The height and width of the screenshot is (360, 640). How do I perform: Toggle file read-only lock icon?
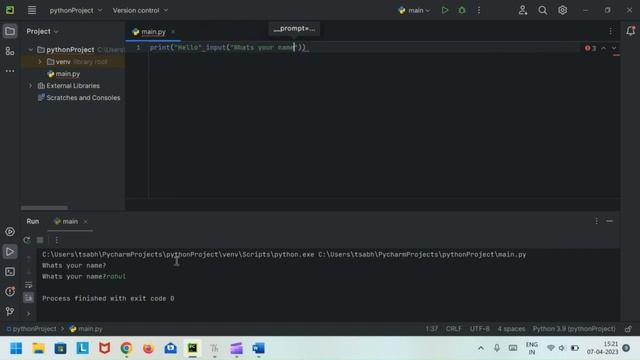coord(628,329)
